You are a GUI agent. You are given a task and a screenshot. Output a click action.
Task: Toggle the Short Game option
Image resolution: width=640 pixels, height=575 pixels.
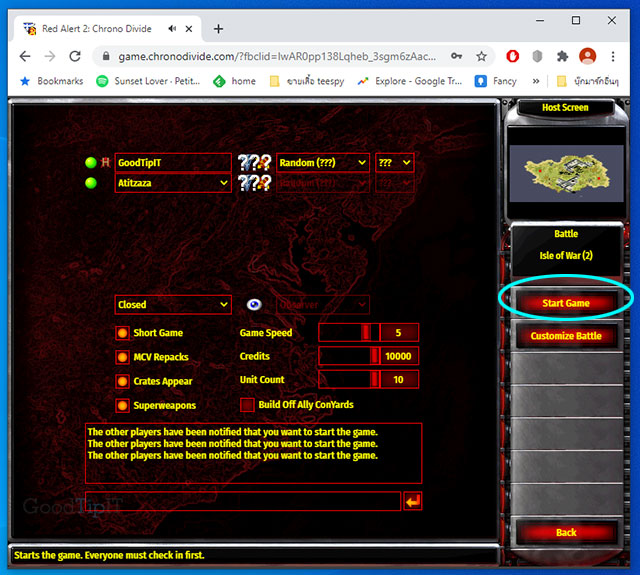pyautogui.click(x=122, y=333)
